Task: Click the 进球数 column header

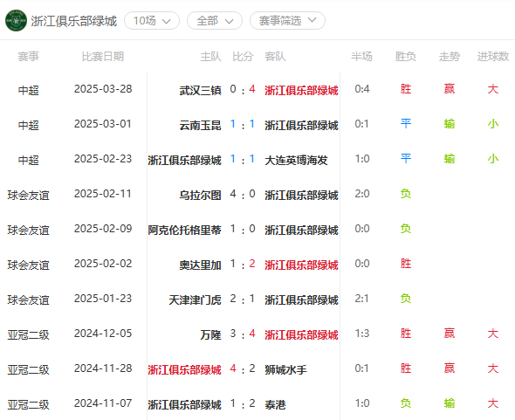Action: click(x=493, y=57)
